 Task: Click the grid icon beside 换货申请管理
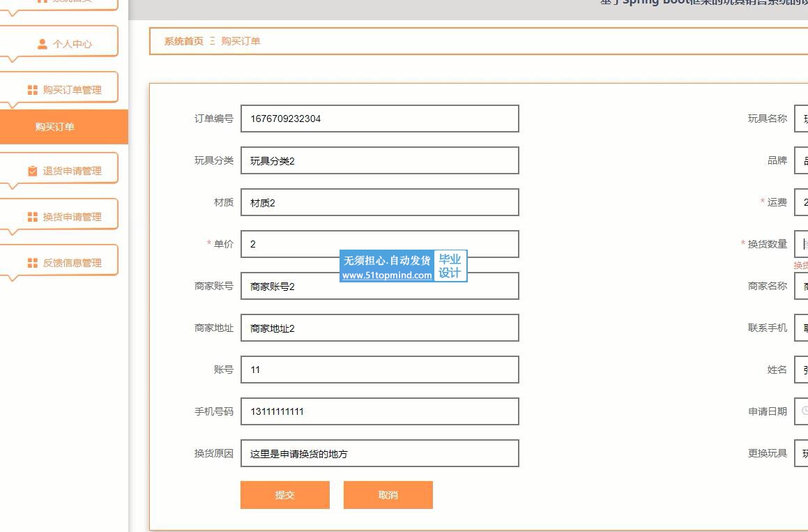(x=32, y=217)
